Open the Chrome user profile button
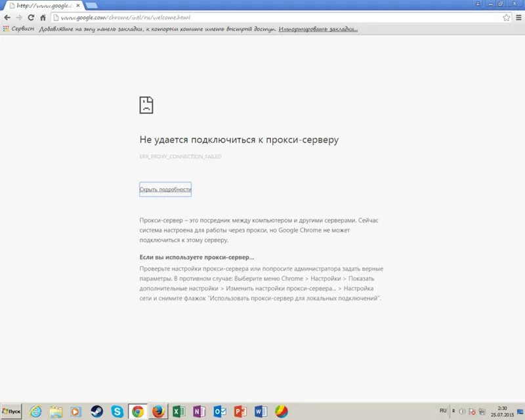Screen dimensions: 525x420 pyautogui.click(x=478, y=3)
